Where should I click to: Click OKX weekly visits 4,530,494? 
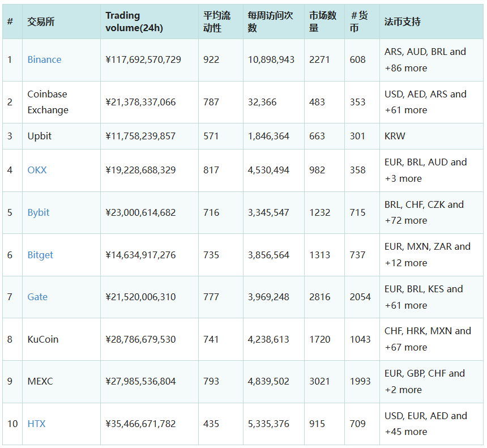(x=268, y=170)
